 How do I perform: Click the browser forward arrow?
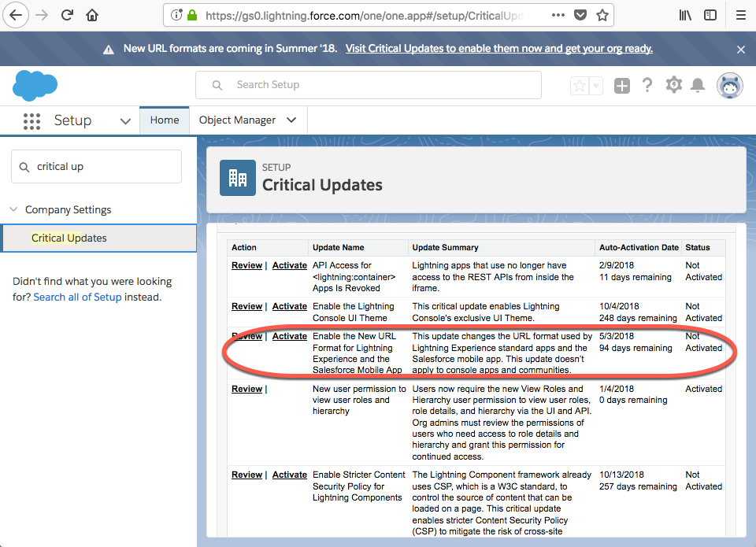click(x=42, y=16)
